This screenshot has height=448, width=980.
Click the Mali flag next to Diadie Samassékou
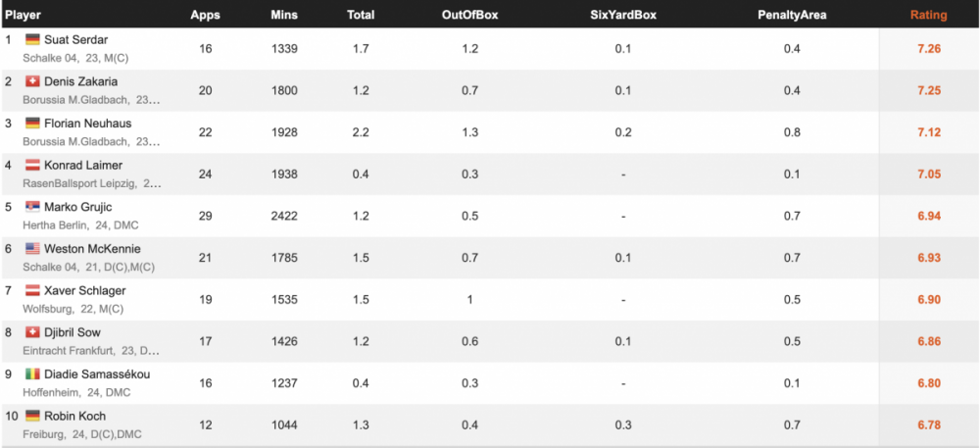pyautogui.click(x=32, y=374)
